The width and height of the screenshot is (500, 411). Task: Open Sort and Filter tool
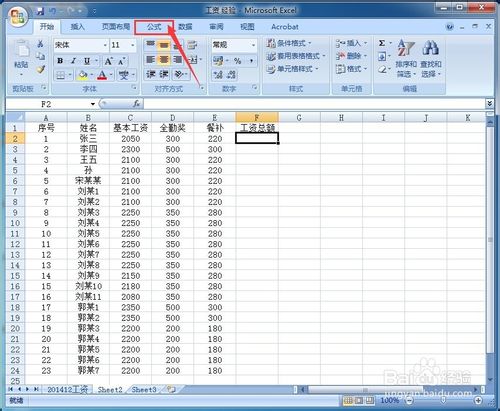[x=406, y=58]
